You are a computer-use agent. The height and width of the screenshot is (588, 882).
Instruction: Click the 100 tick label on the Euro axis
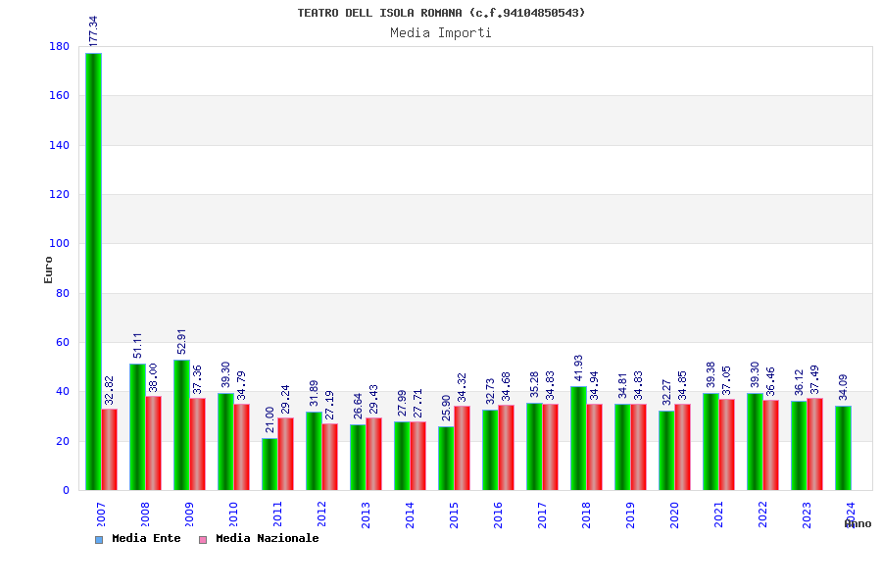coord(60,244)
